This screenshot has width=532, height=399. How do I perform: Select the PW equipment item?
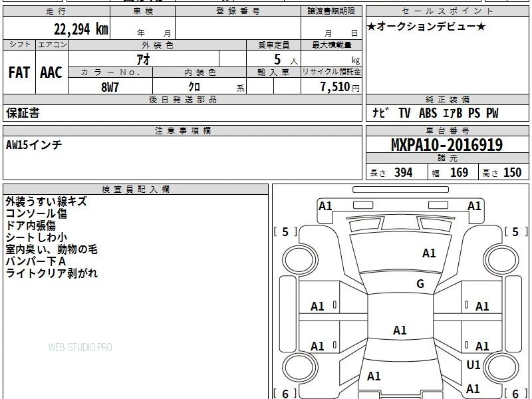point(492,112)
